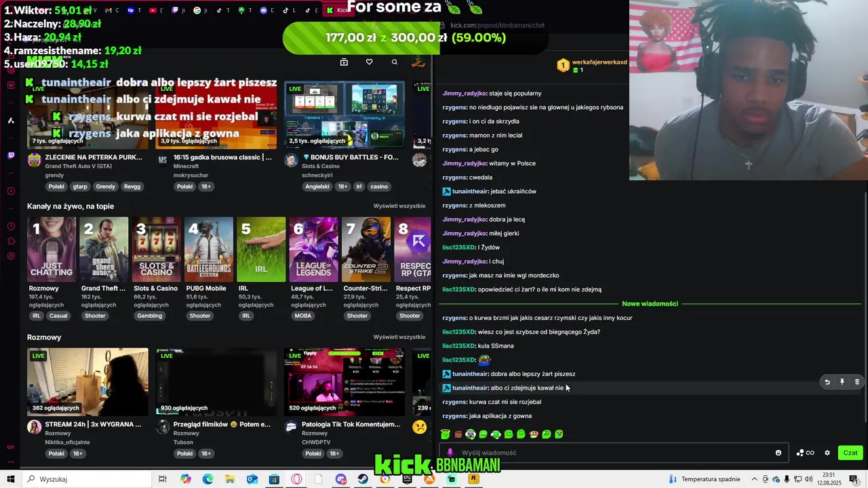The width and height of the screenshot is (868, 488).
Task: Open Copilot icon on taskbar
Action: point(186,479)
